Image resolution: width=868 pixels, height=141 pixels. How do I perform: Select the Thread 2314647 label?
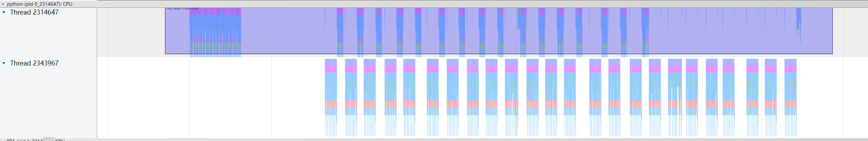(34, 12)
